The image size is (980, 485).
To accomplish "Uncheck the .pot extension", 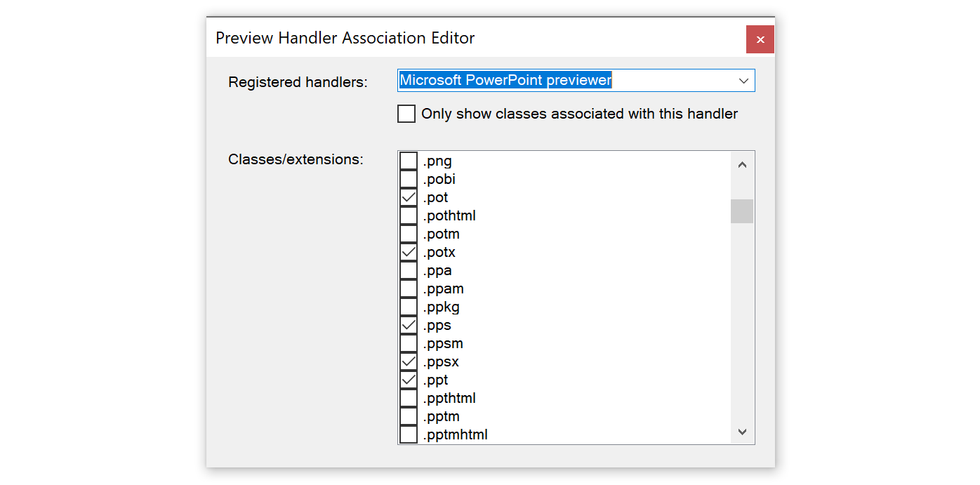I will (x=408, y=197).
